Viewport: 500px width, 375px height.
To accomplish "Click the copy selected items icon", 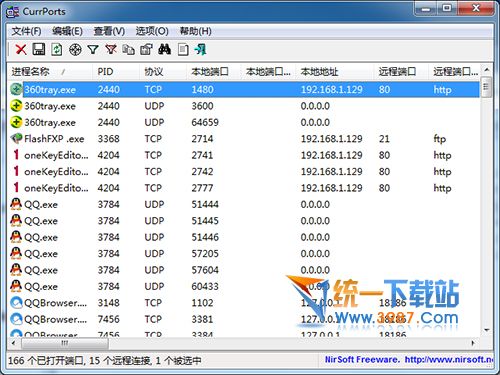I will [x=129, y=50].
